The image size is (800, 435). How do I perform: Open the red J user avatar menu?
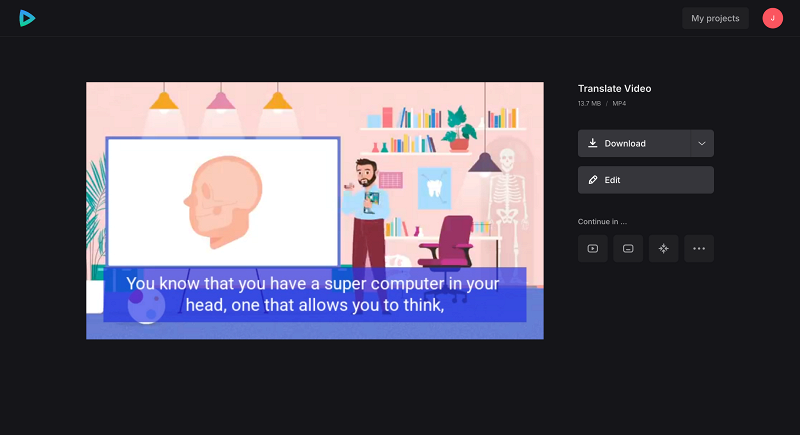tap(772, 18)
